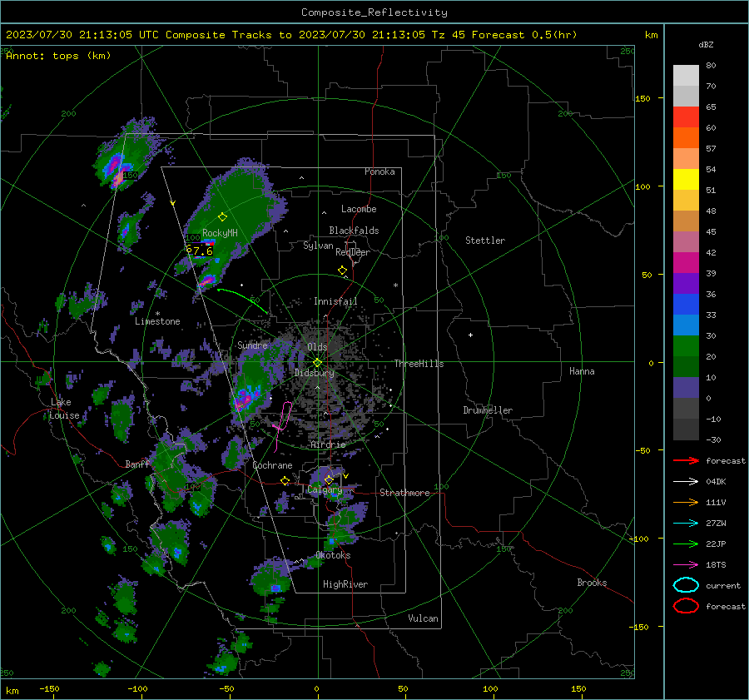Viewport: 749px width, 700px height.
Task: Click the red swatch in dBZ legend
Action: [x=686, y=117]
